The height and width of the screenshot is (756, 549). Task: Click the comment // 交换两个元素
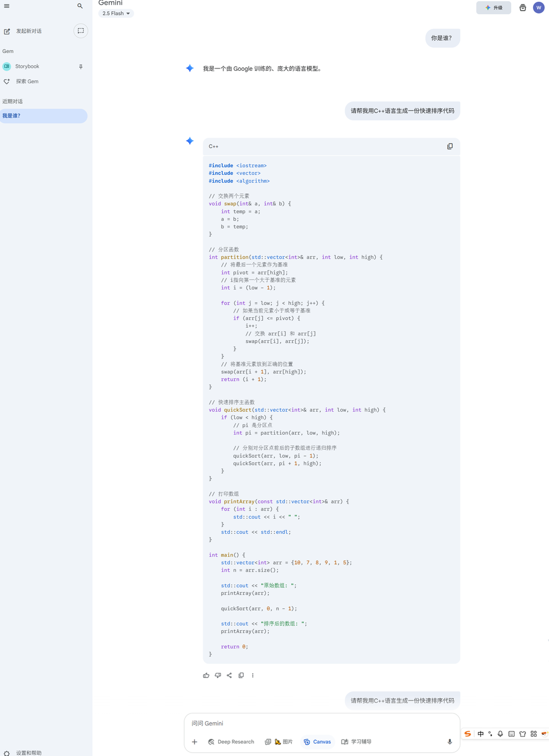(x=229, y=196)
